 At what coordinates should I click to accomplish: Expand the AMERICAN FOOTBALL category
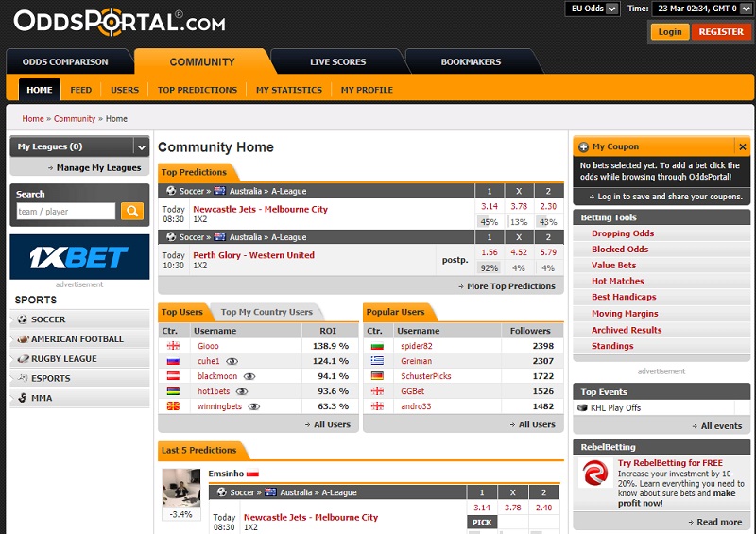coord(79,339)
